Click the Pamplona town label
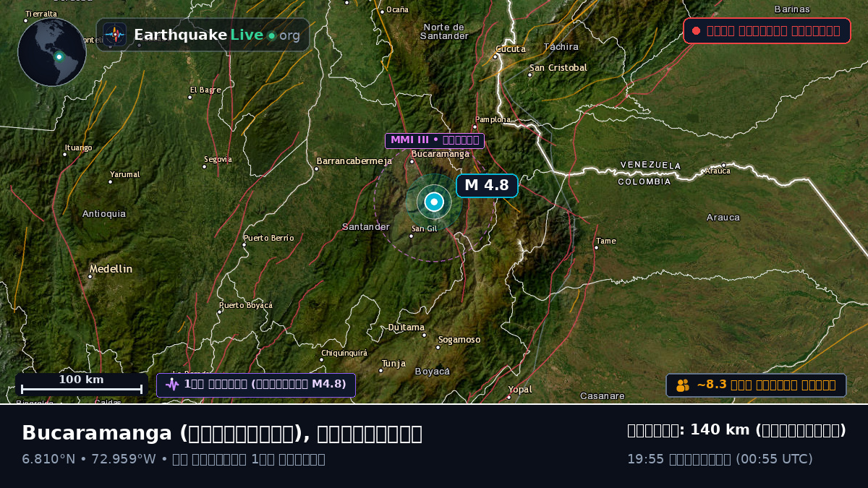The image size is (868, 488). coord(492,119)
